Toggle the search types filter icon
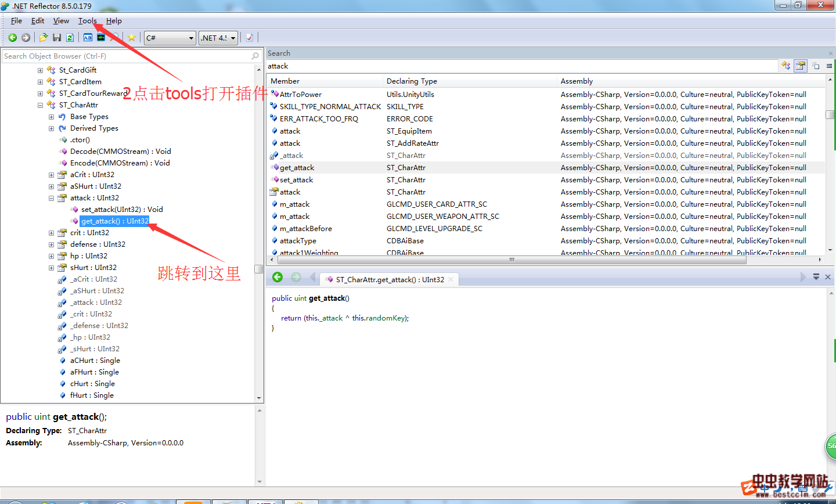Screen dimensions: 836x504 [x=786, y=66]
